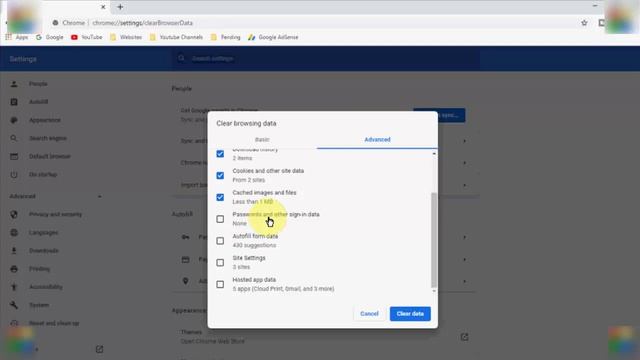Uncheck Cached images and files
The image size is (640, 360).
pos(220,198)
